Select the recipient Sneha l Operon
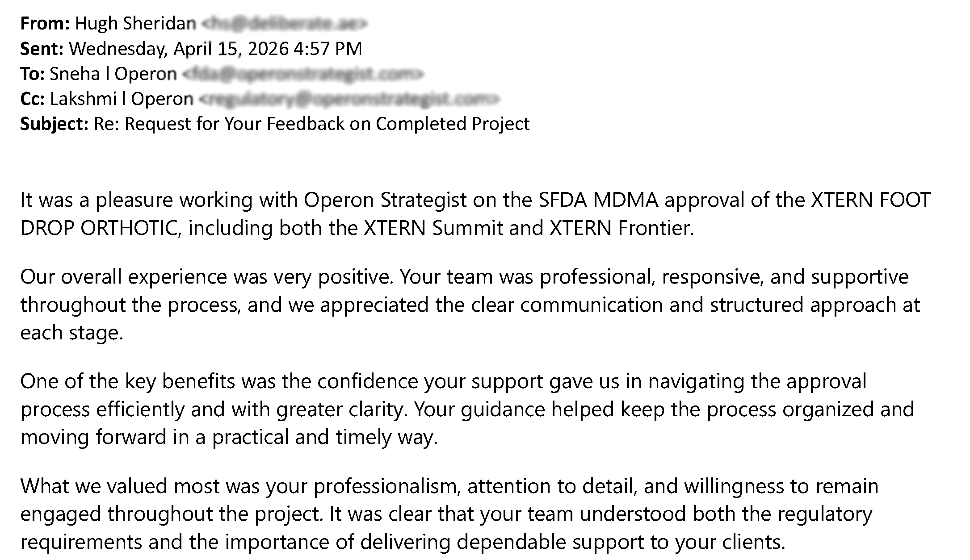970x560 pixels. pyautogui.click(x=113, y=74)
